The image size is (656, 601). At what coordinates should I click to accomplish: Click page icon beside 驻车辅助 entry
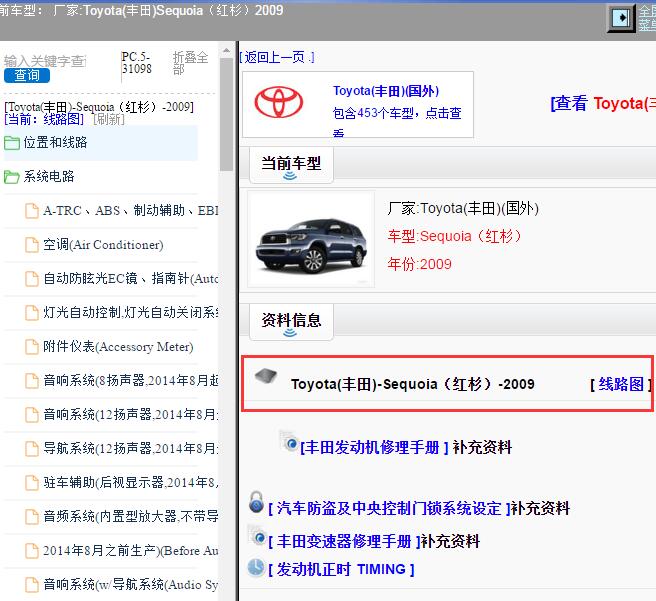(x=32, y=483)
